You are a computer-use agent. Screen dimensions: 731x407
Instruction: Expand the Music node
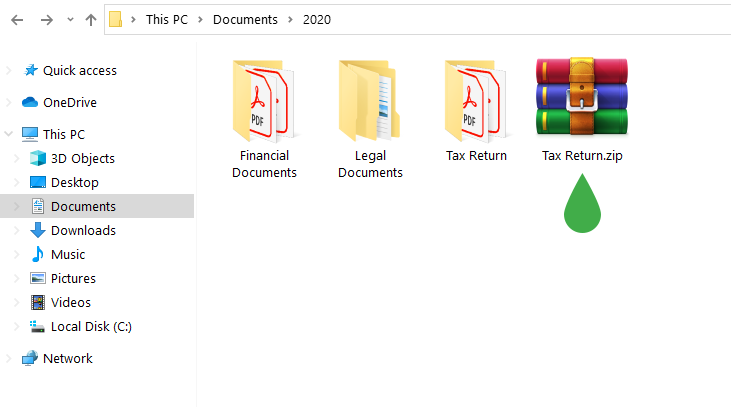point(16,255)
